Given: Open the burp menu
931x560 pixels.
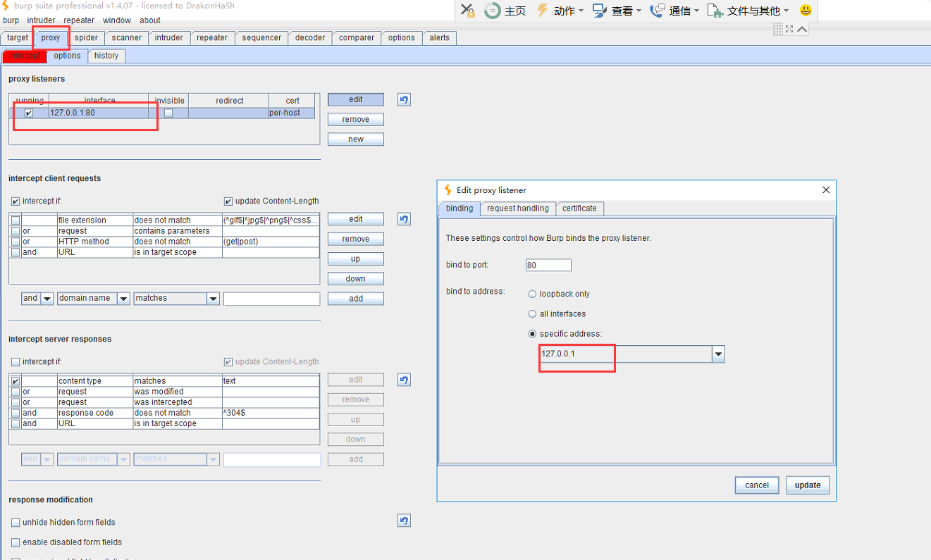Looking at the screenshot, I should [x=11, y=20].
